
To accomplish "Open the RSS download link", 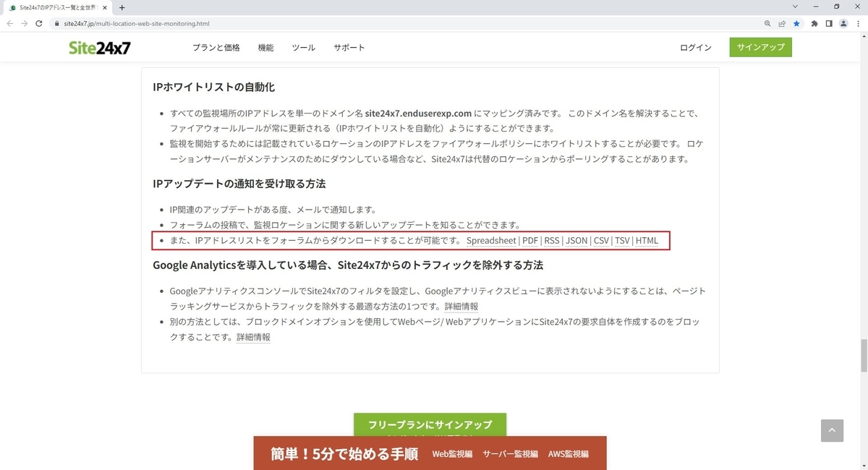I will click(552, 241).
